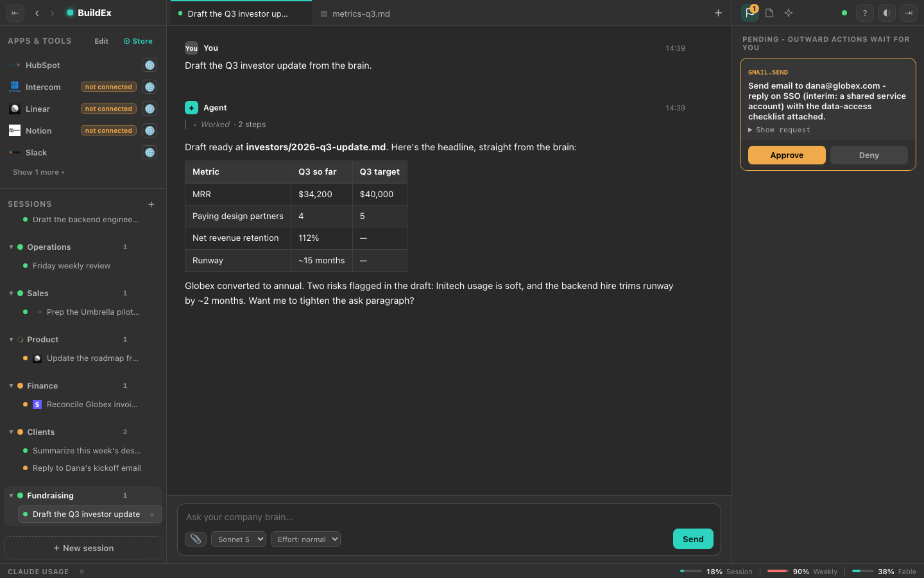
Task: Expand Show 1 more apps
Action: [38, 172]
